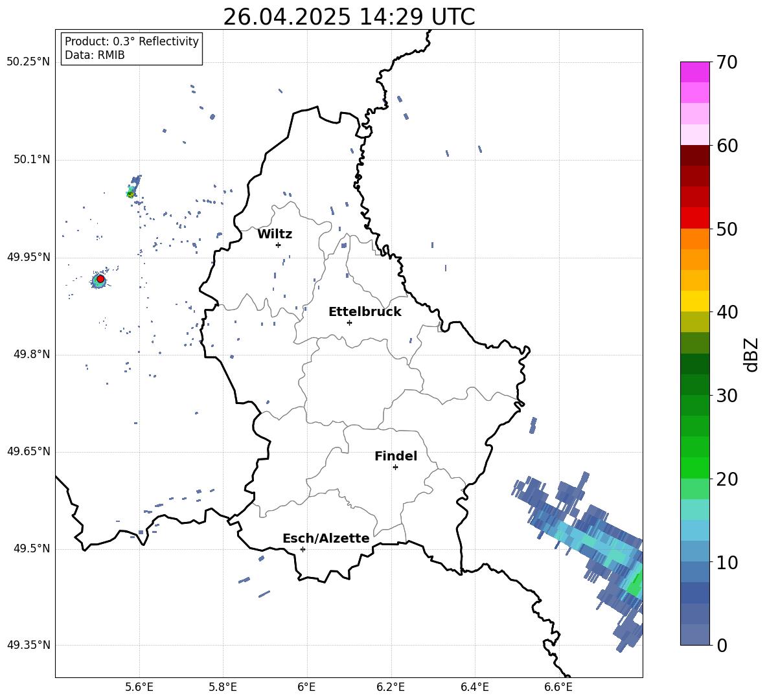Click the 49.5°N latitude label
The height and width of the screenshot is (700, 767).
31,548
